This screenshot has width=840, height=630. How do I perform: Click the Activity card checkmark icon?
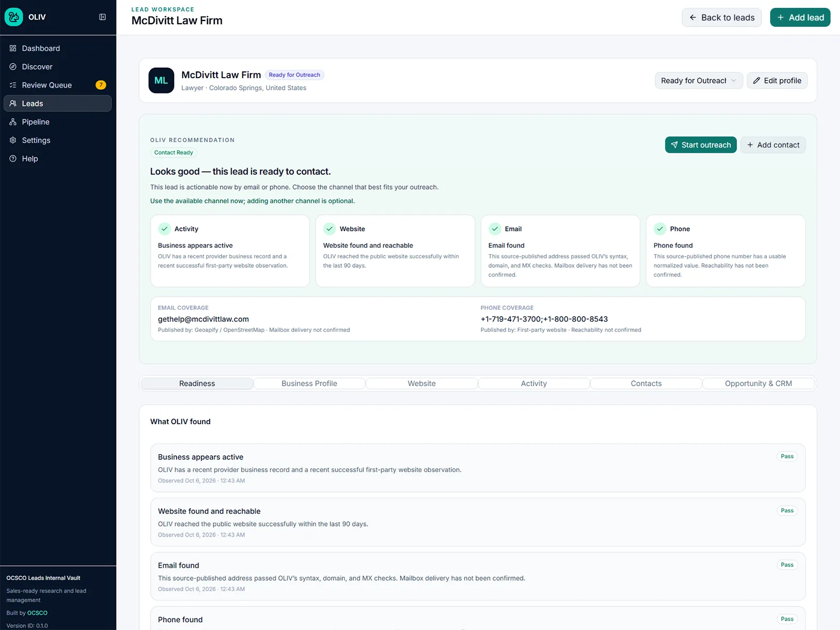[x=164, y=229]
